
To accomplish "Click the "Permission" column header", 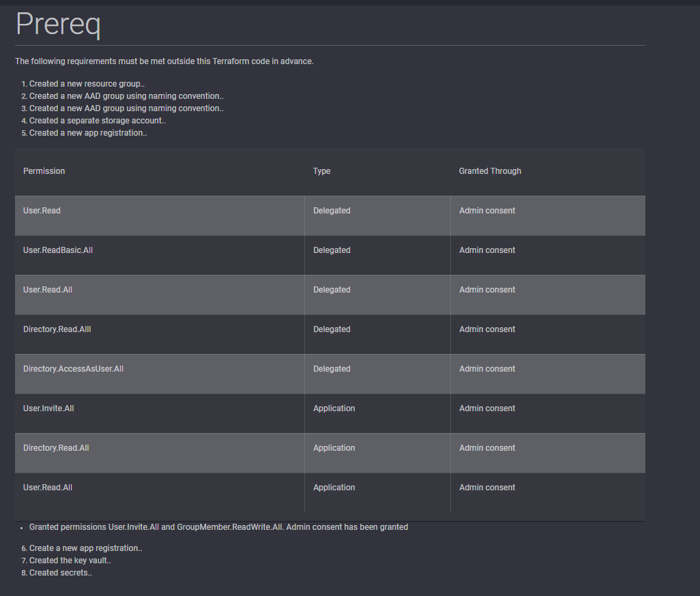I will 44,170.
